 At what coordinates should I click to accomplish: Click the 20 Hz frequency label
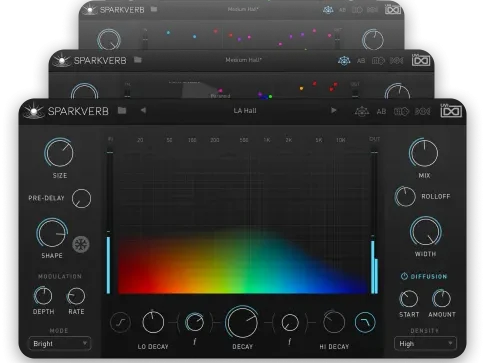(140, 140)
